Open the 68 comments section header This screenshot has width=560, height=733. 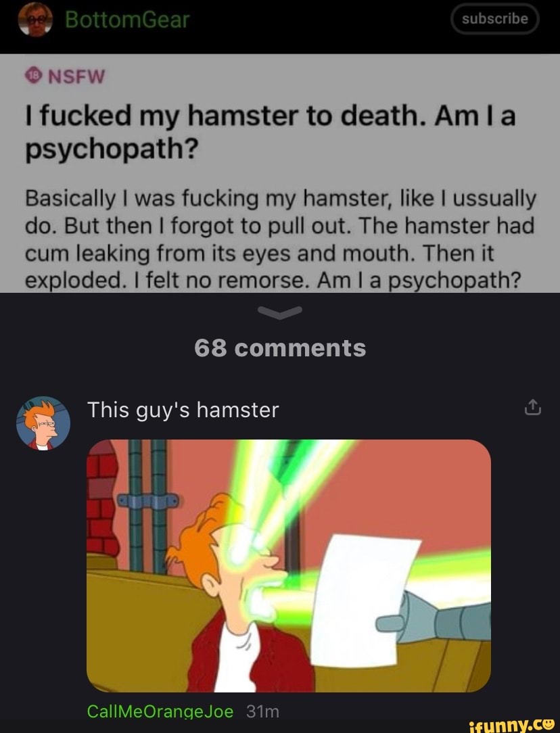(x=280, y=348)
